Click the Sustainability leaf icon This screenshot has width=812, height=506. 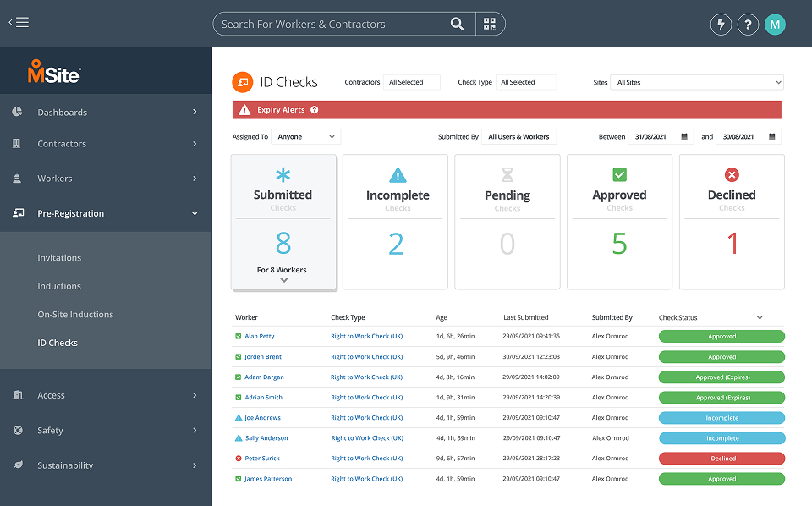point(18,465)
